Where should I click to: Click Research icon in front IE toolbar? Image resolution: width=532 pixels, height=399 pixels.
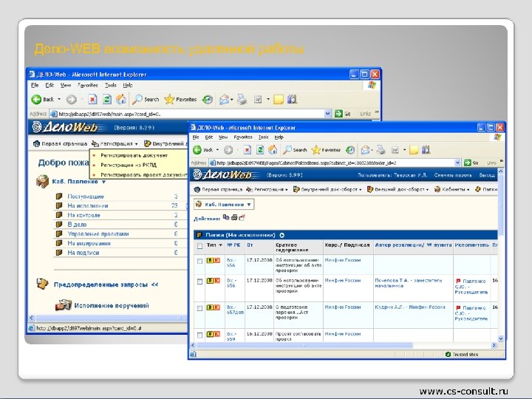tap(426, 149)
